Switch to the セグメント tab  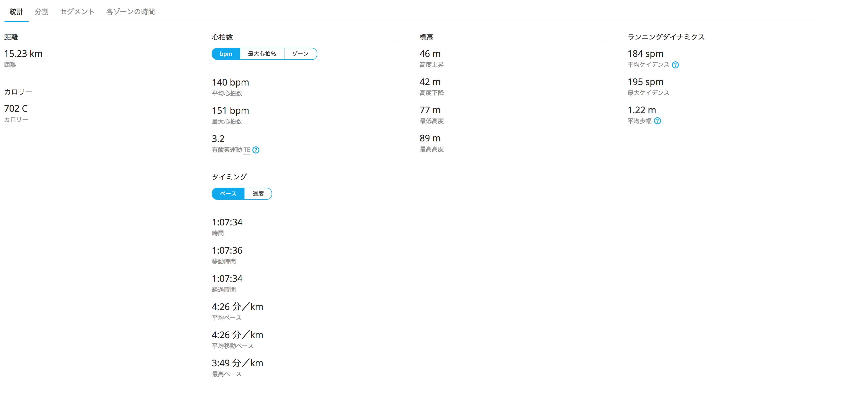click(x=77, y=12)
